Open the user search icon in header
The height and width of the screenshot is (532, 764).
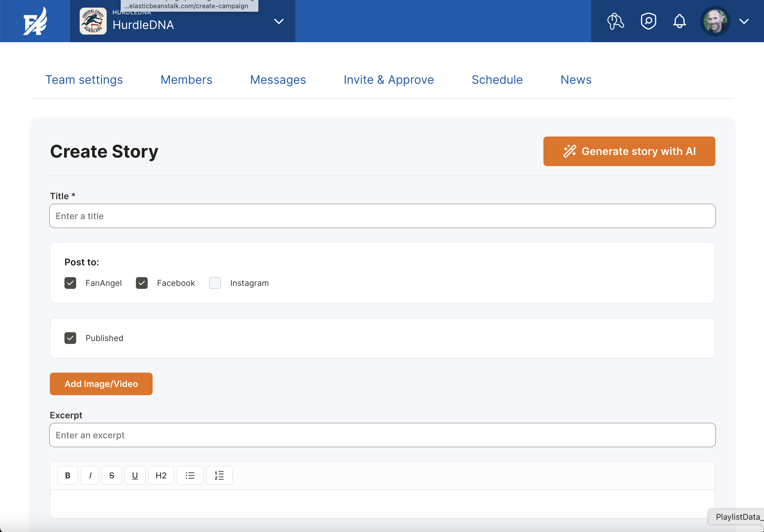tap(615, 21)
